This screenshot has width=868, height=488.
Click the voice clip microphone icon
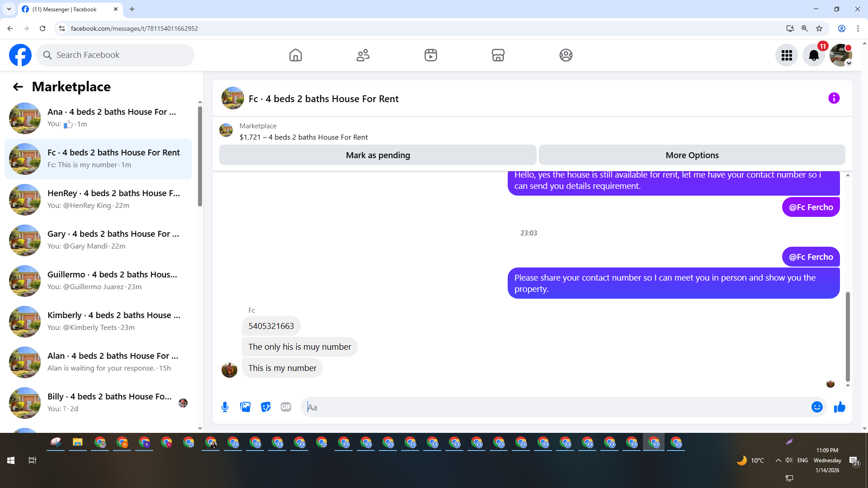(225, 407)
